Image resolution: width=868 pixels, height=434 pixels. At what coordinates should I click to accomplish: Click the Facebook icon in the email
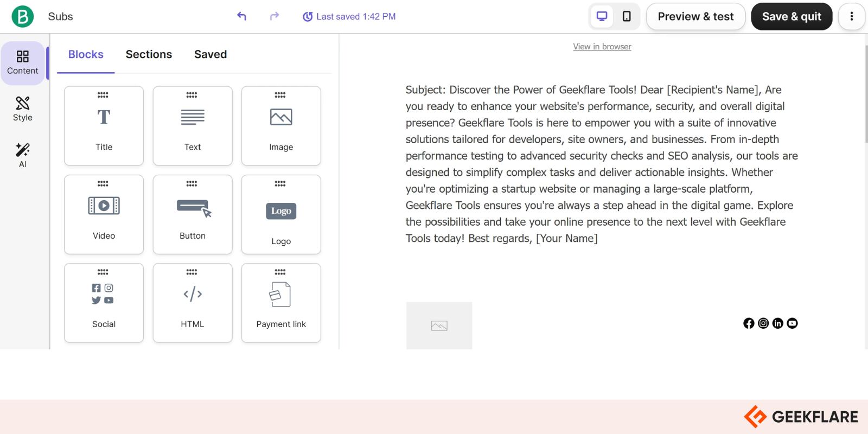click(749, 323)
